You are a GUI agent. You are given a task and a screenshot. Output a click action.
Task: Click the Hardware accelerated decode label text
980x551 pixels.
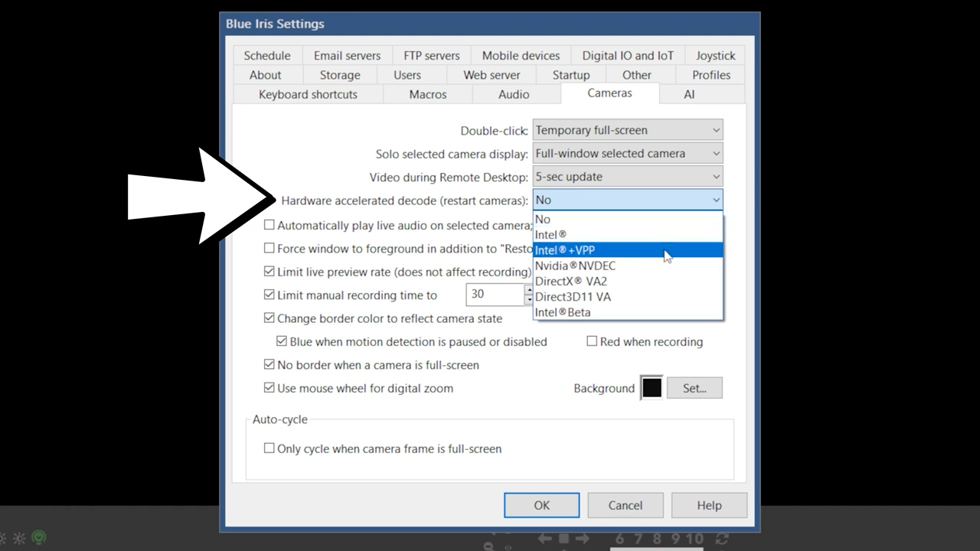(x=404, y=201)
